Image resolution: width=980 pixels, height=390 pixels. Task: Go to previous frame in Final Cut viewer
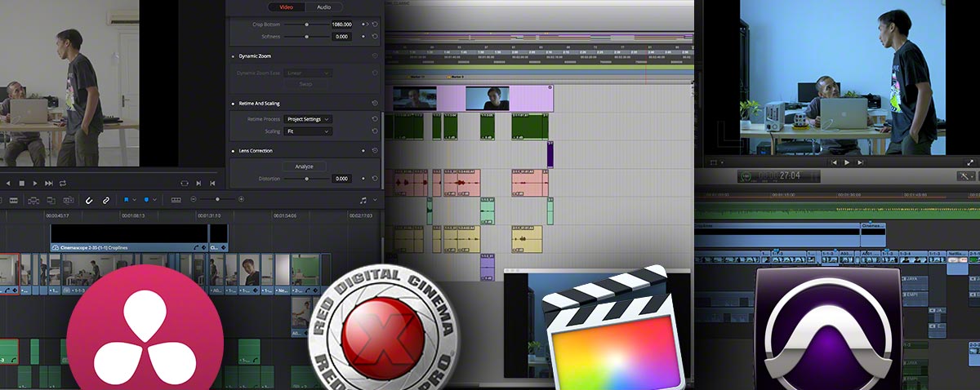(834, 163)
